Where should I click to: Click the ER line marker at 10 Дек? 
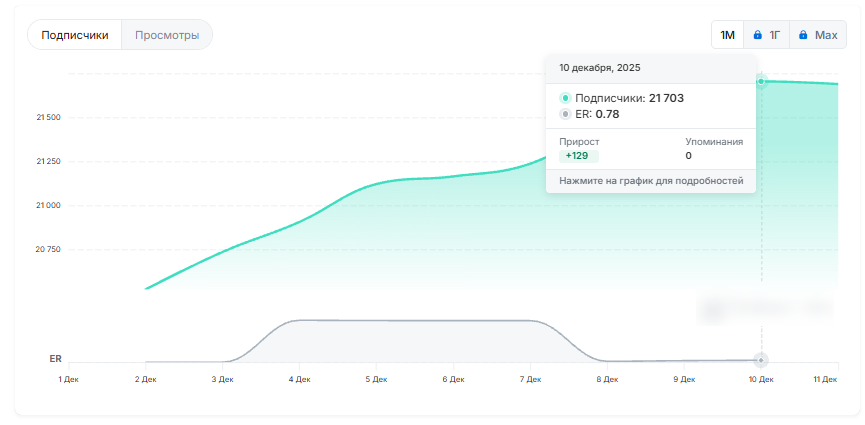pyautogui.click(x=762, y=360)
